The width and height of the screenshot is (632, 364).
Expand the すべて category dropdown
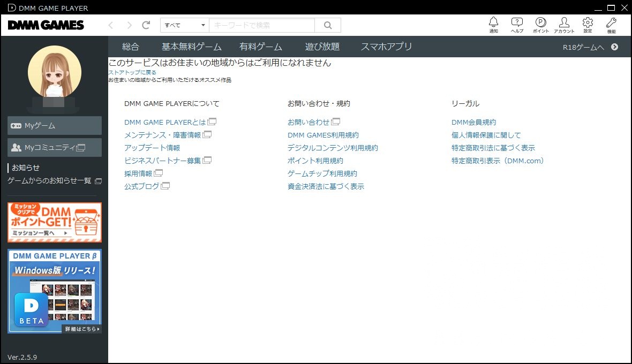click(x=185, y=25)
